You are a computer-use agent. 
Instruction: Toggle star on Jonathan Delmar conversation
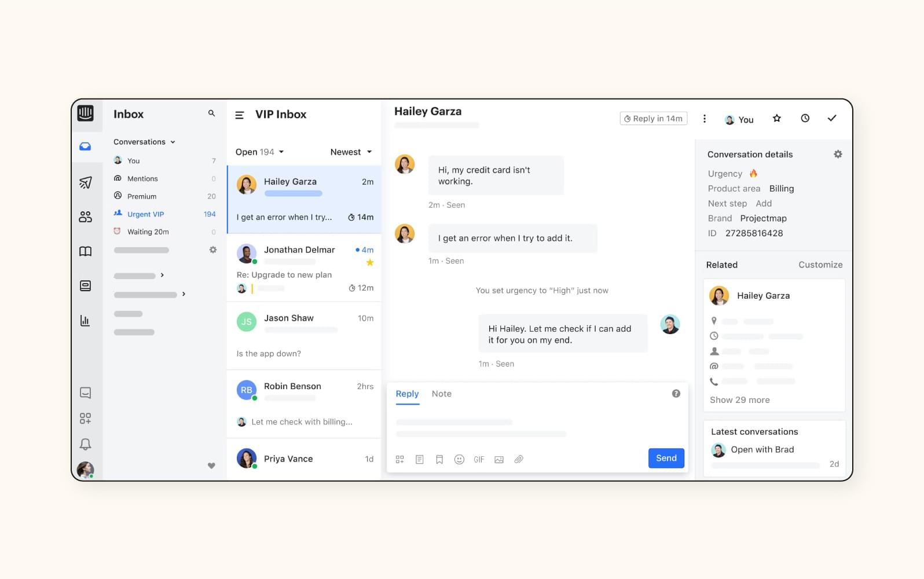pos(370,263)
